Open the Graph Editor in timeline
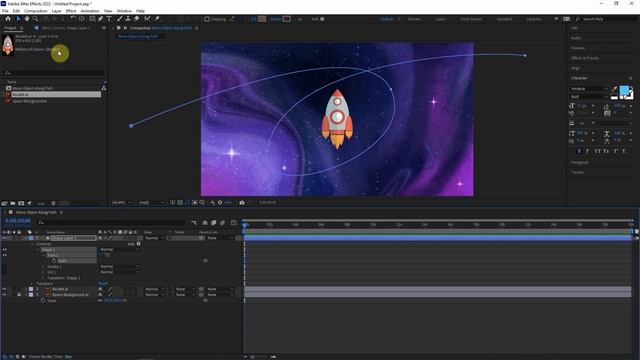 coord(233,222)
